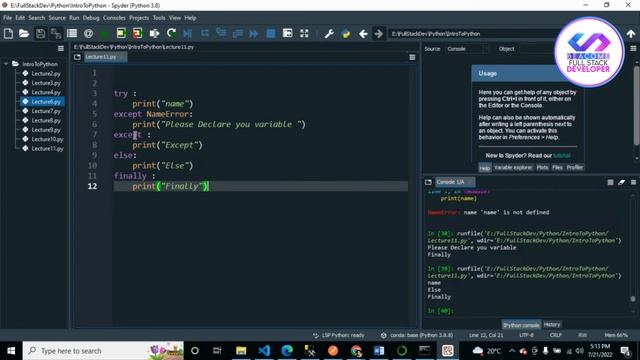Open the Help Source Console dropdown
The width and height of the screenshot is (640, 360).
(x=467, y=49)
